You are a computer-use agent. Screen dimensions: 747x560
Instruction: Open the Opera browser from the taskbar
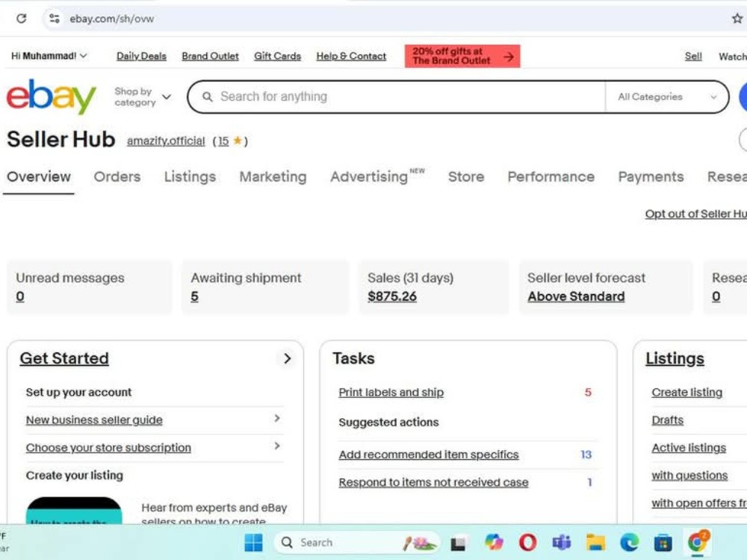pos(527,542)
